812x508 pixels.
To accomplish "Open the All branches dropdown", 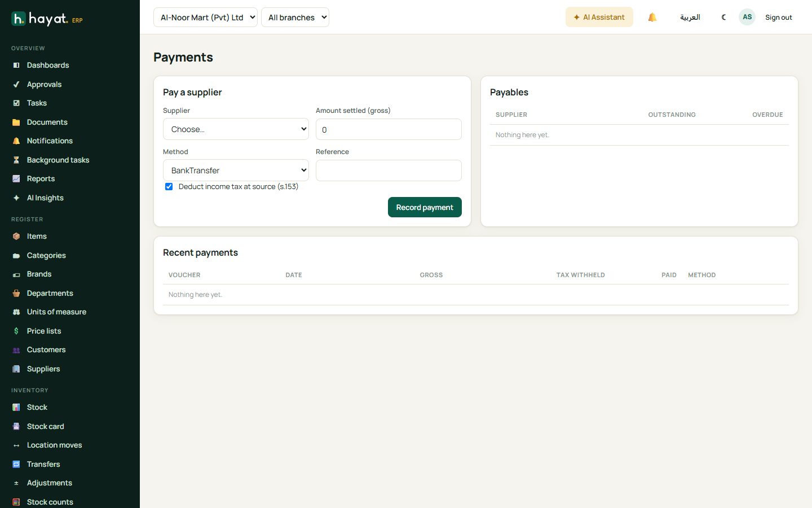I will [295, 17].
